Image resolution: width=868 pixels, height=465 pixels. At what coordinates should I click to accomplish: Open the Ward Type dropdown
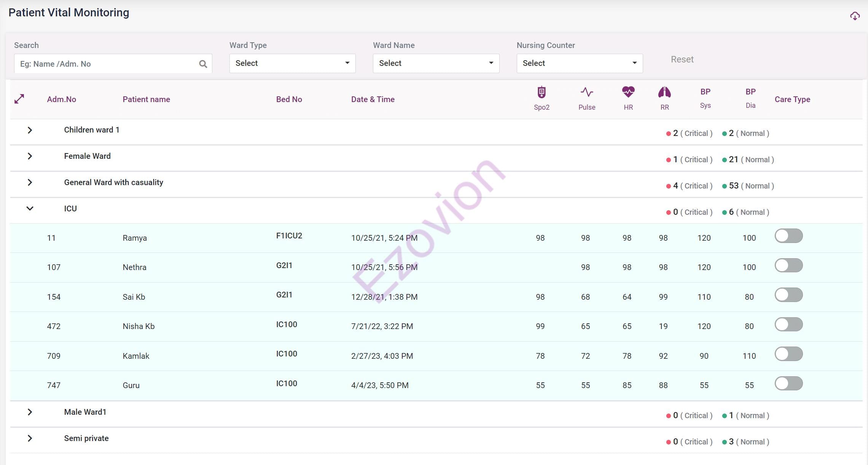[292, 63]
